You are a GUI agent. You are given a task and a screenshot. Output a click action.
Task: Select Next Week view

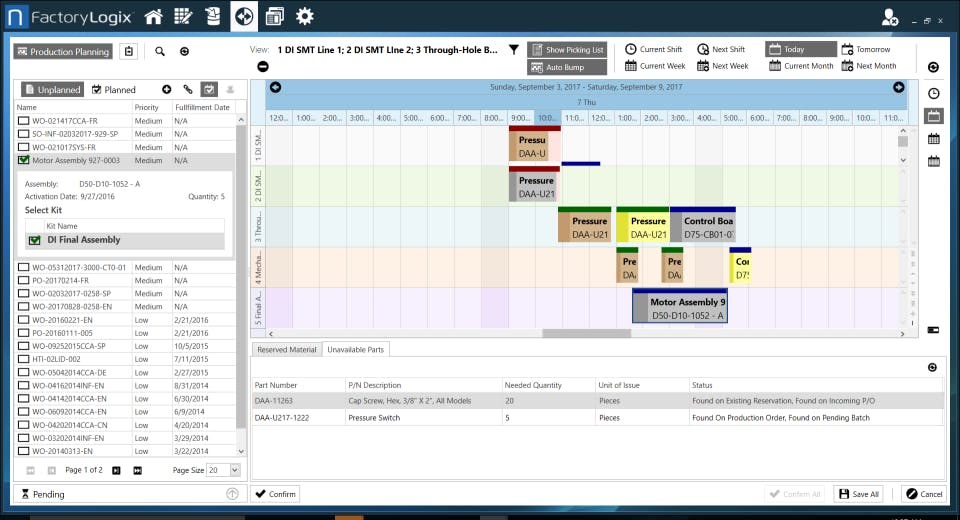(x=723, y=66)
